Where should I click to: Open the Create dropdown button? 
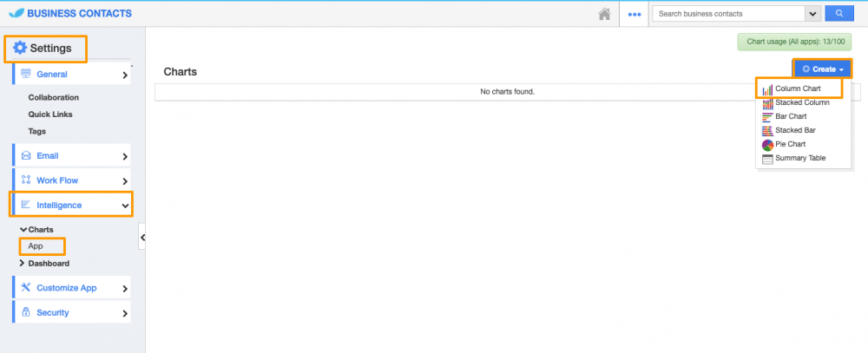click(x=822, y=69)
